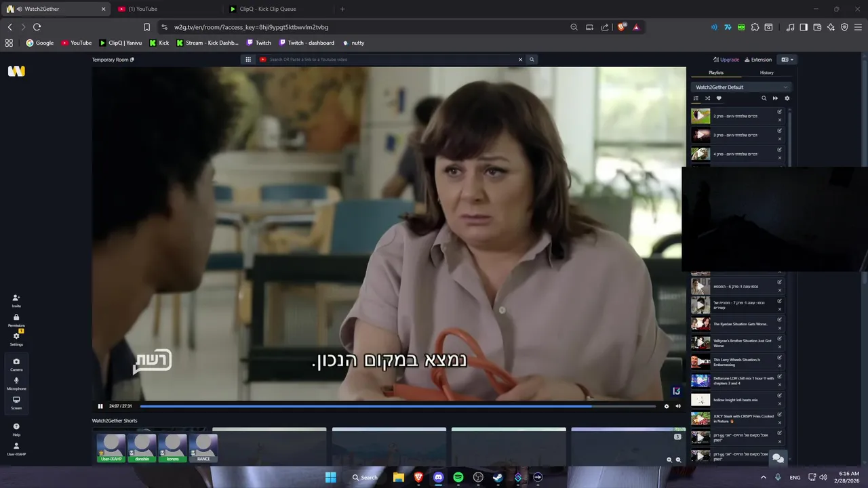Screen dimensions: 868x488
Task: Play the first playlist item ending in 2
Action: click(x=701, y=116)
